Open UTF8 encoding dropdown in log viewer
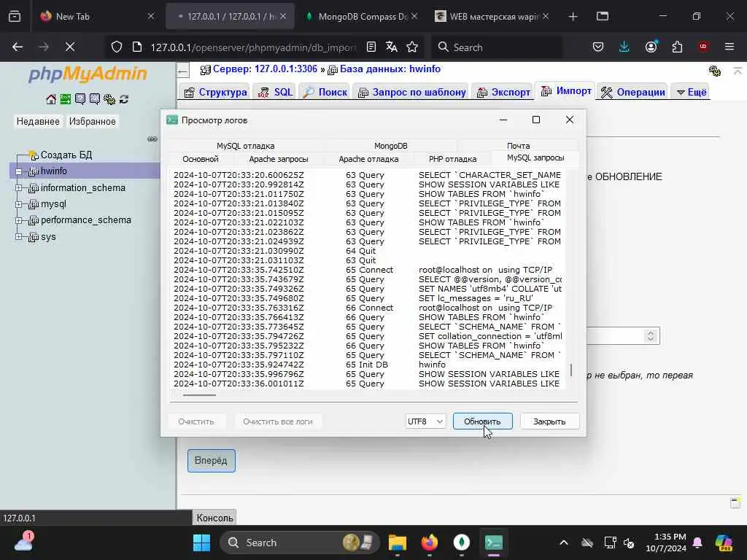The image size is (747, 560). [x=425, y=421]
